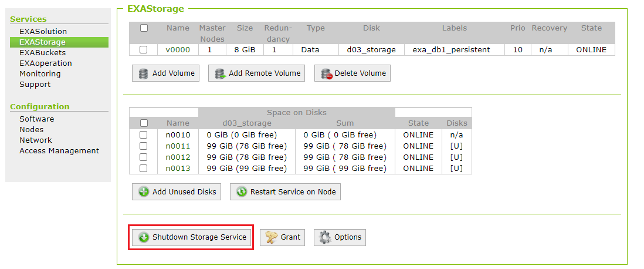Viewport: 644px width, 269px height.
Task: Open Access Management configuration
Action: 59,150
